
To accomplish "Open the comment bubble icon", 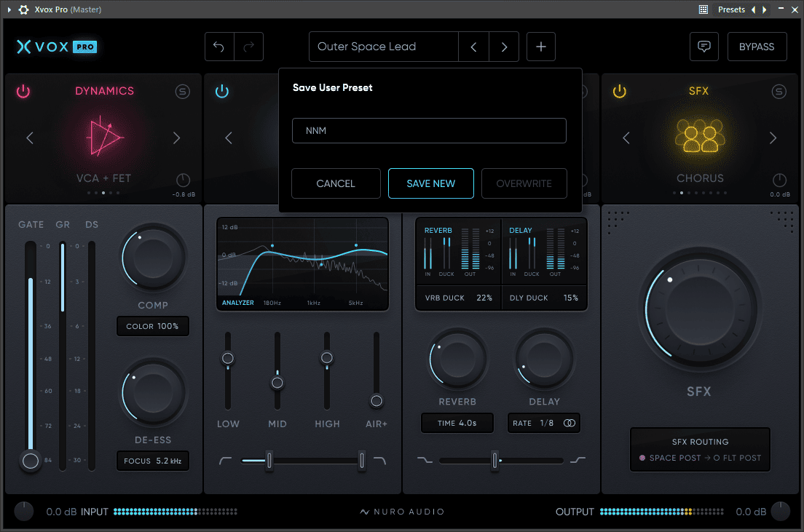I will pyautogui.click(x=704, y=47).
